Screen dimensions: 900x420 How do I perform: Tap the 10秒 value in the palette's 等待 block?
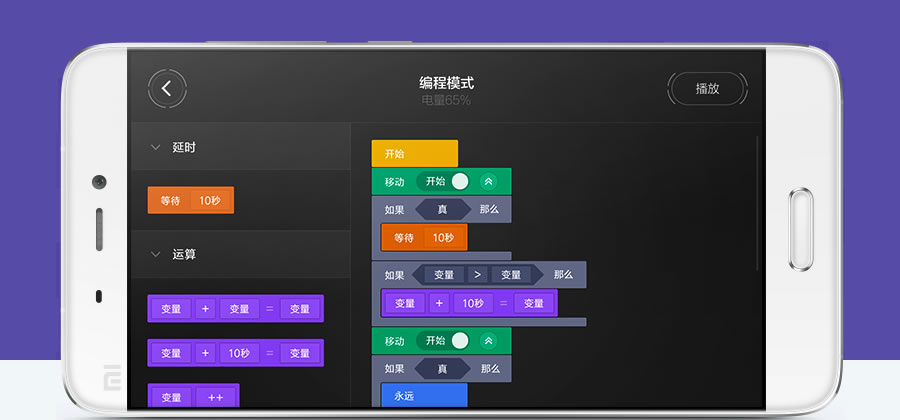209,200
